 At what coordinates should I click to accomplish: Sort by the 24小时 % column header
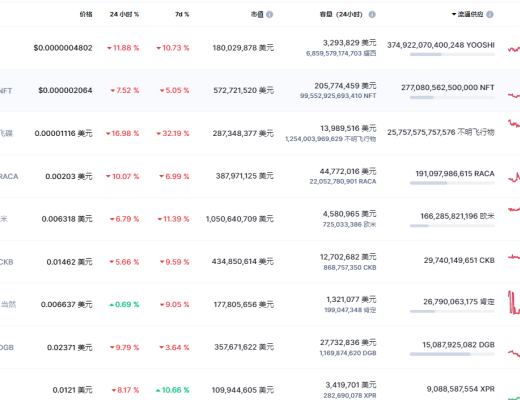coord(124,14)
